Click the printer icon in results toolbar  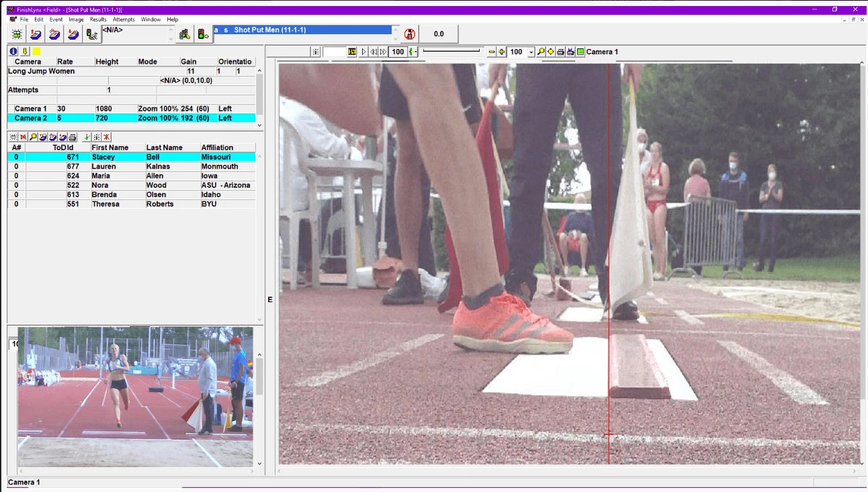click(73, 137)
